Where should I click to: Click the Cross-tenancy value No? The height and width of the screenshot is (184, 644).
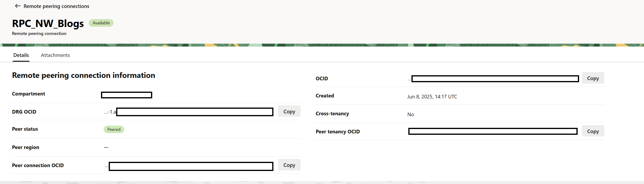(x=410, y=114)
